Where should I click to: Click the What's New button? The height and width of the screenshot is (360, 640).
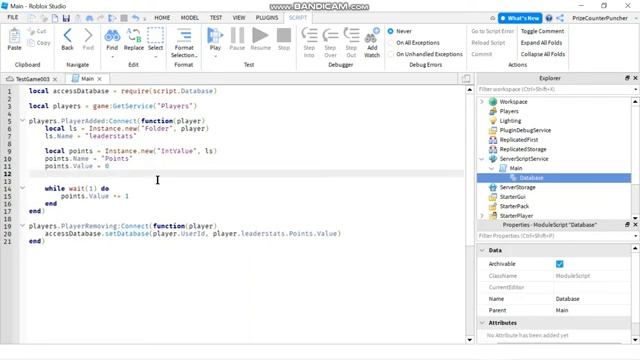pos(520,18)
